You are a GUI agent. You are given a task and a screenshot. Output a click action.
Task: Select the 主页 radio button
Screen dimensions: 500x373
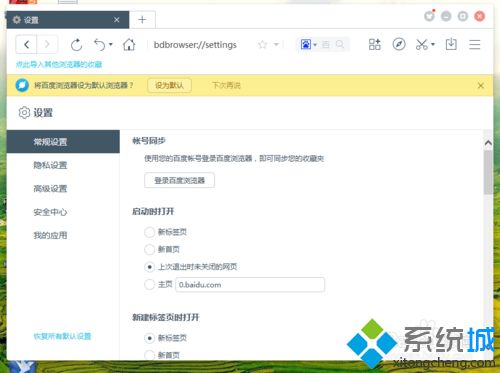point(149,284)
